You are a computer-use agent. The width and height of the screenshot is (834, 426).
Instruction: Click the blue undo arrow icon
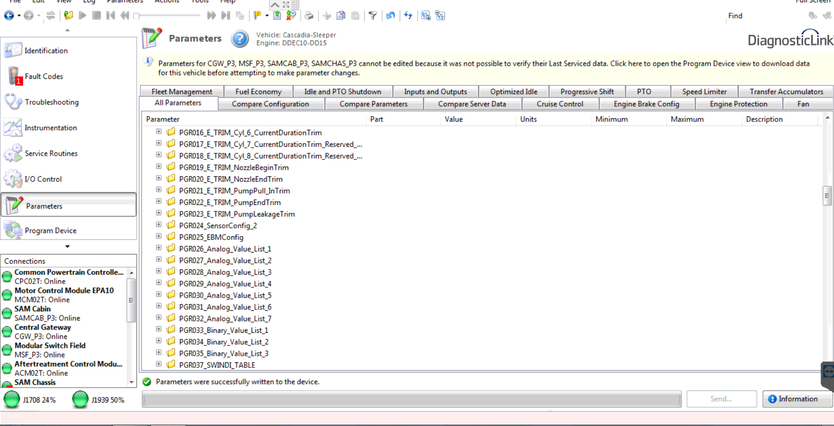click(390, 16)
